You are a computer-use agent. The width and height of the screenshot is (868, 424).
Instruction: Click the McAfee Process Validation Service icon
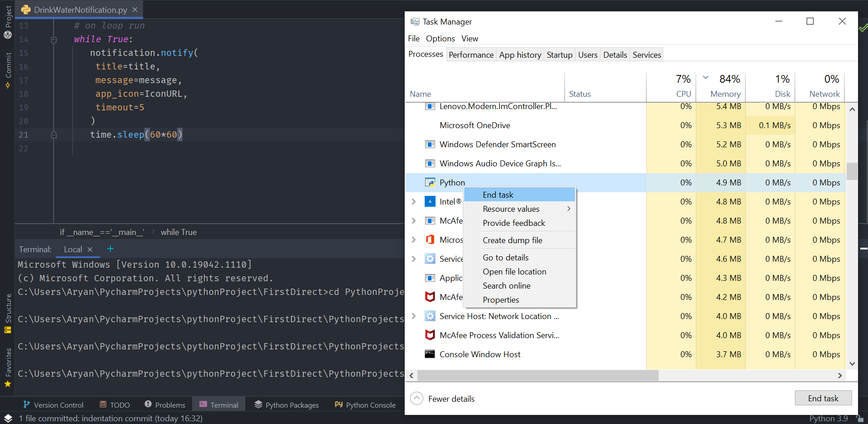click(430, 335)
